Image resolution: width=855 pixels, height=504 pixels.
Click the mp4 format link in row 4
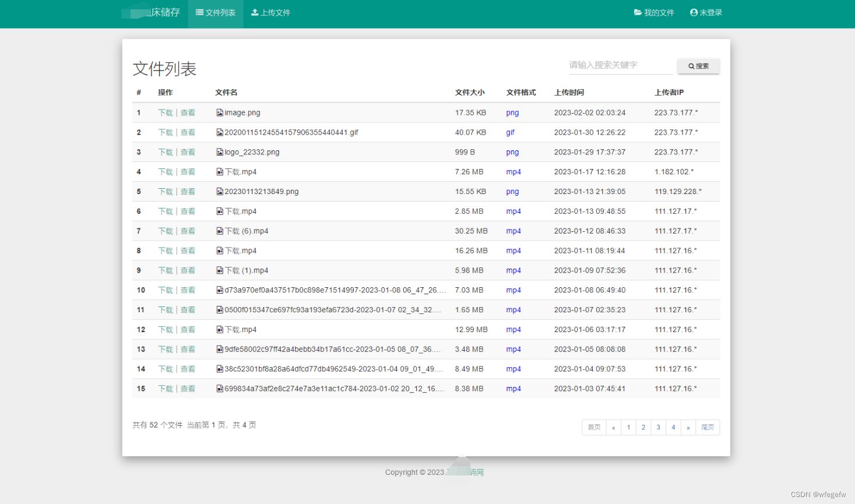point(513,172)
